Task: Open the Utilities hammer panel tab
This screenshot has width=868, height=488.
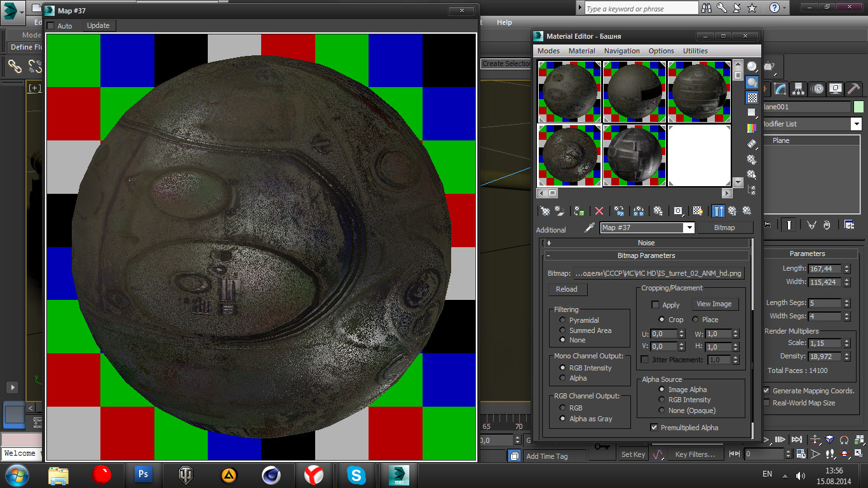Action: 854,89
